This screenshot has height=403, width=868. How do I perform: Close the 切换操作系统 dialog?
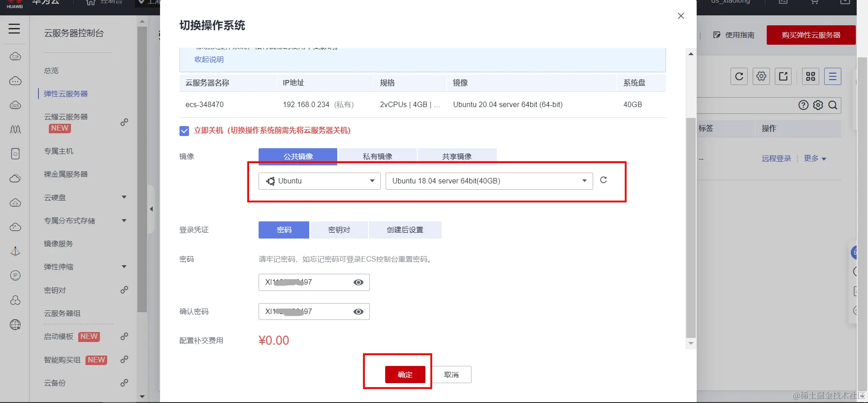coord(681,16)
